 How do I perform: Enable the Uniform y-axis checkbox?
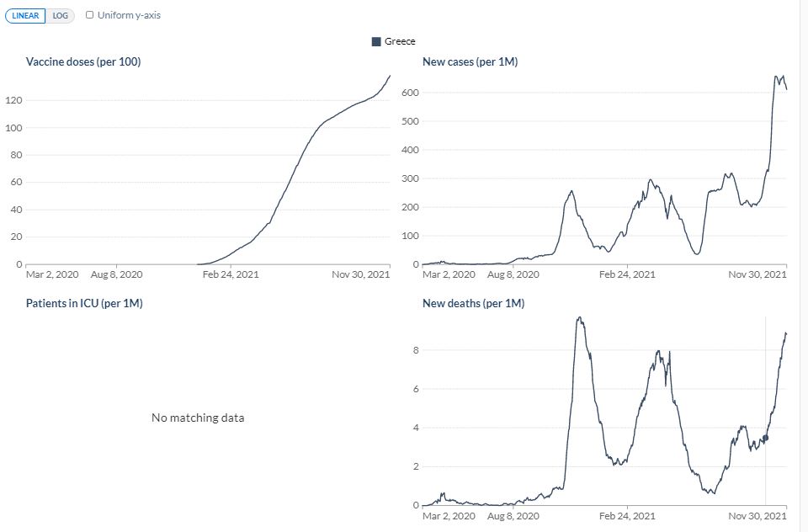pyautogui.click(x=90, y=15)
